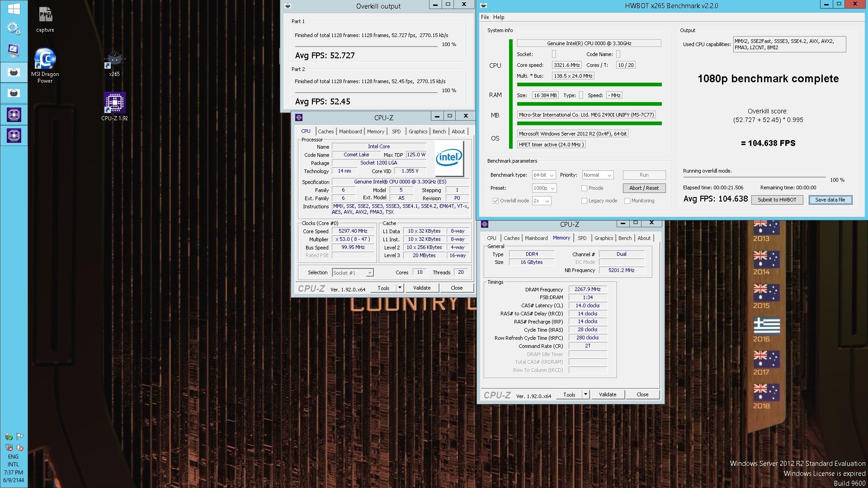This screenshot has height=488, width=868.
Task: Click the network tray icon
Action: click(x=9, y=447)
